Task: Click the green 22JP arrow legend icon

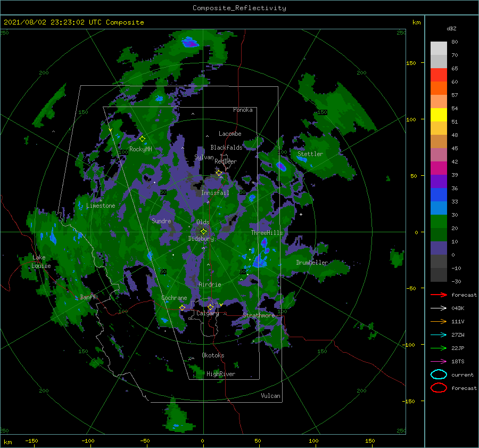Action: pyautogui.click(x=439, y=348)
